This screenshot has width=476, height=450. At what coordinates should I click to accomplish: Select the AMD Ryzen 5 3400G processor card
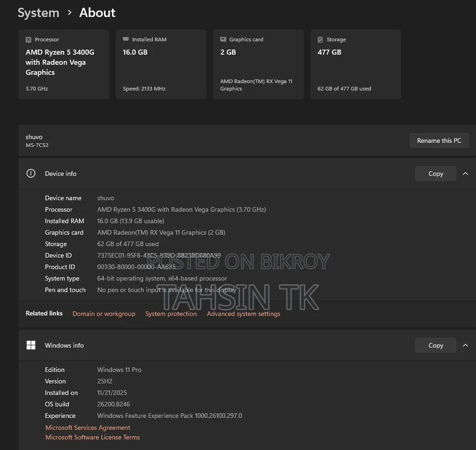click(x=64, y=64)
